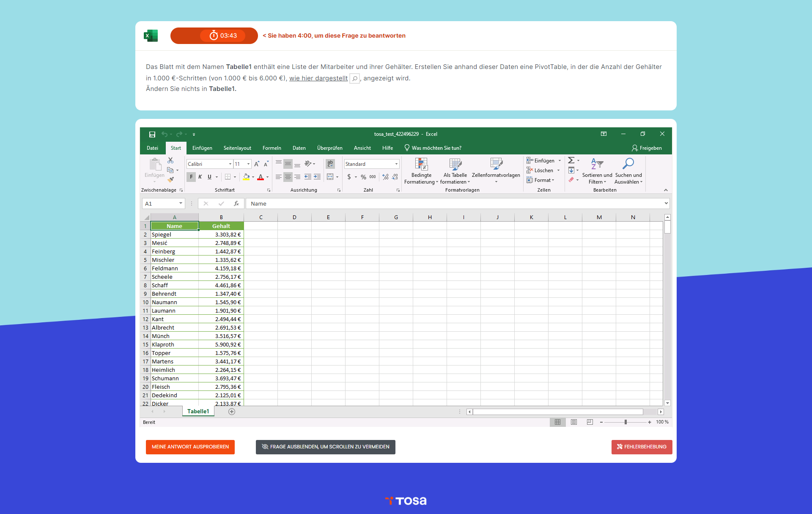Click the insert function fx icon
This screenshot has width=812, height=514.
[236, 204]
